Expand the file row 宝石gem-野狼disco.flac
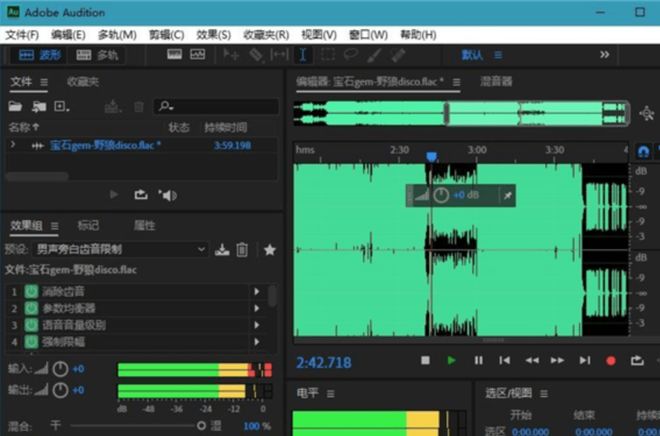This screenshot has height=436, width=660. pyautogui.click(x=13, y=144)
